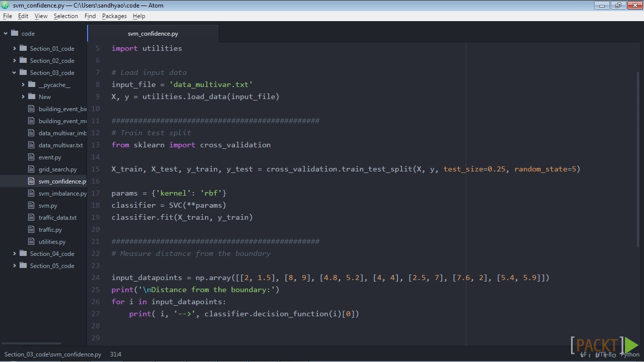Click the 31:4 cursor position indicator
Viewport: 644px width, 362px height.
[116, 354]
